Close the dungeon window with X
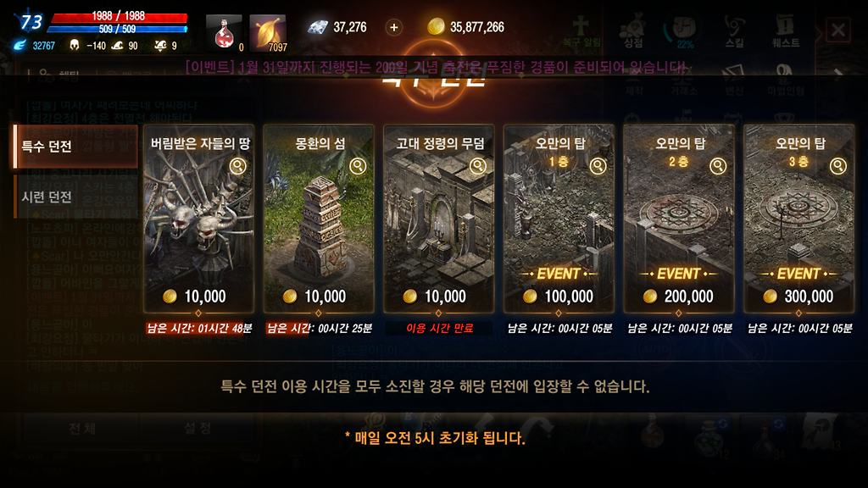Screen dimensions: 868x488 coord(838,30)
